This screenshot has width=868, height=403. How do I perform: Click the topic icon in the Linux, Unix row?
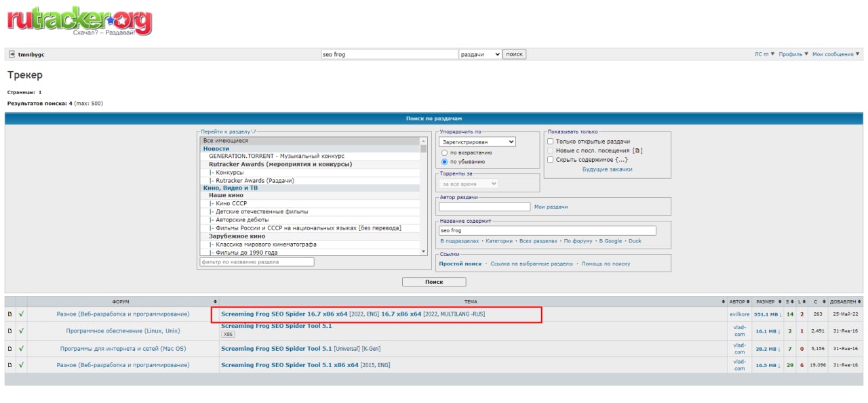click(9, 331)
